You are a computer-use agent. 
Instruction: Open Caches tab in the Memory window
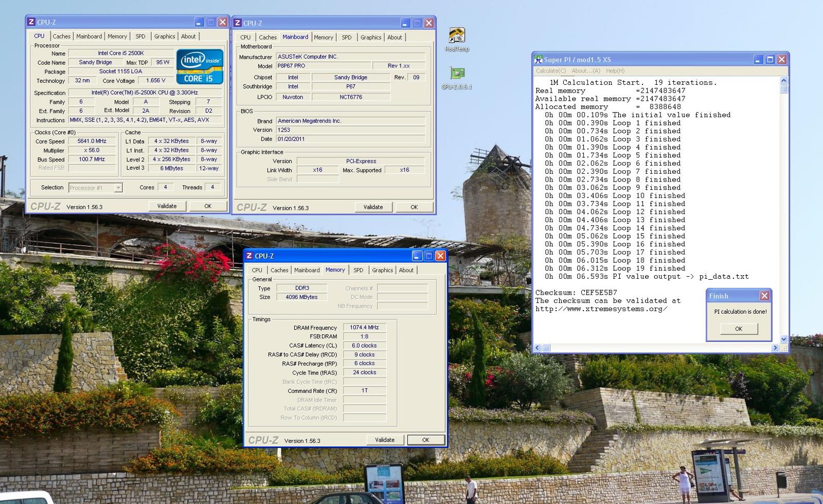279,271
